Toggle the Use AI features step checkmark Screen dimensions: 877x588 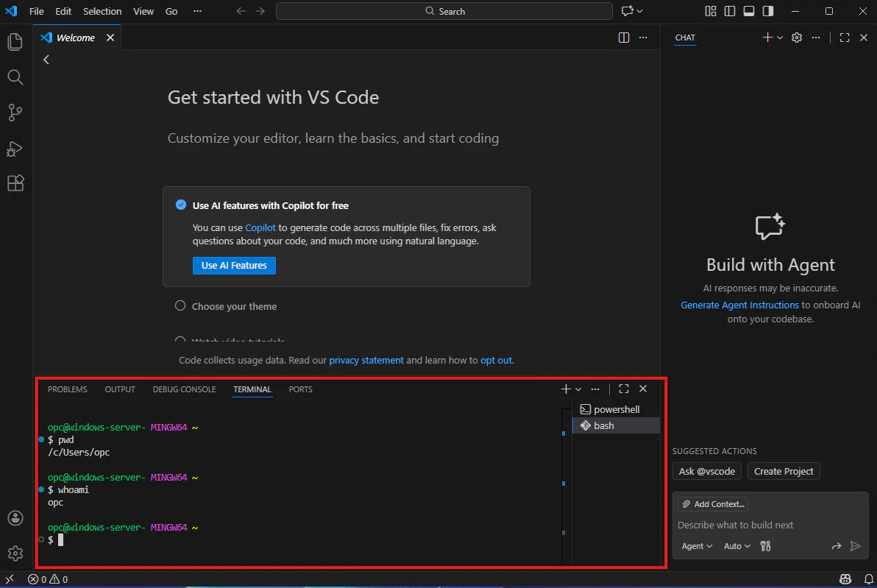click(181, 205)
